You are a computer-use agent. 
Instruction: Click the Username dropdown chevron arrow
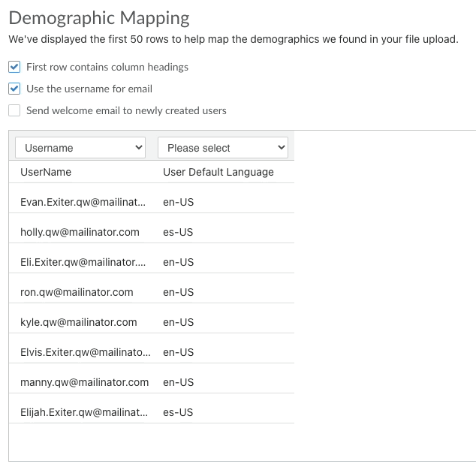tap(139, 148)
